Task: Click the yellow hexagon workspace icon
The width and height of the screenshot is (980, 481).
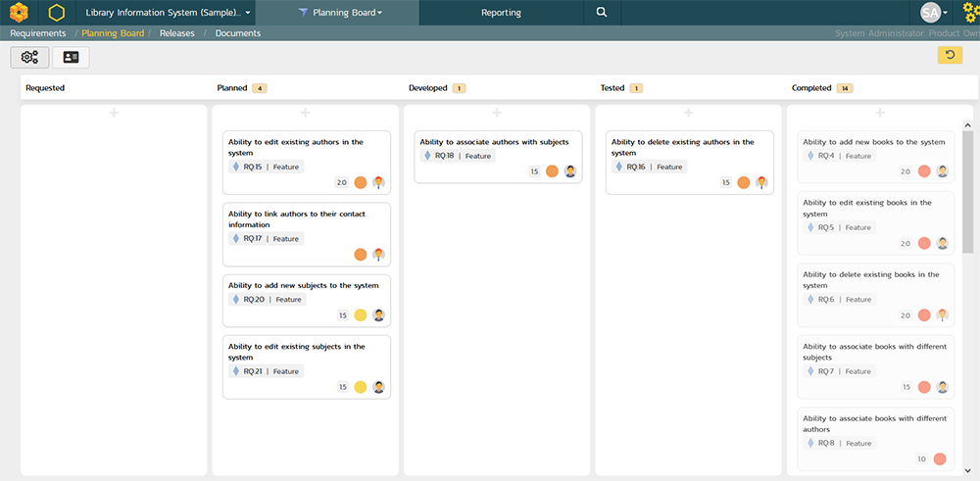Action: [56, 13]
